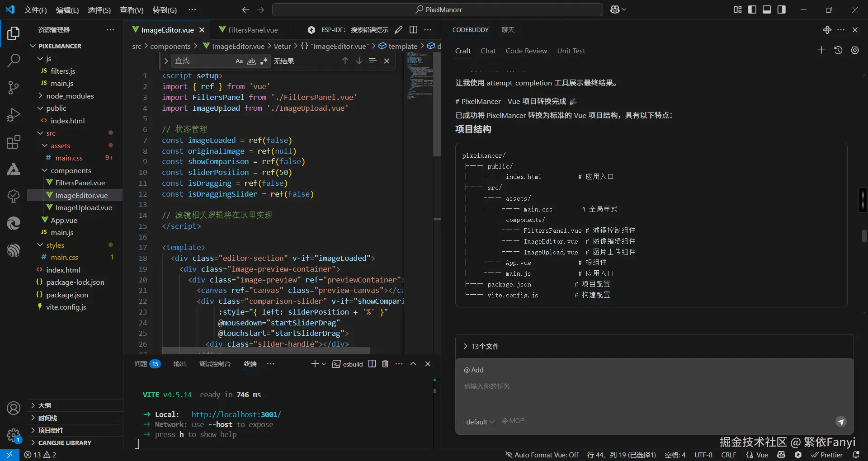Expand find widget replace toggle
Image resolution: width=868 pixels, height=461 pixels.
pos(166,61)
